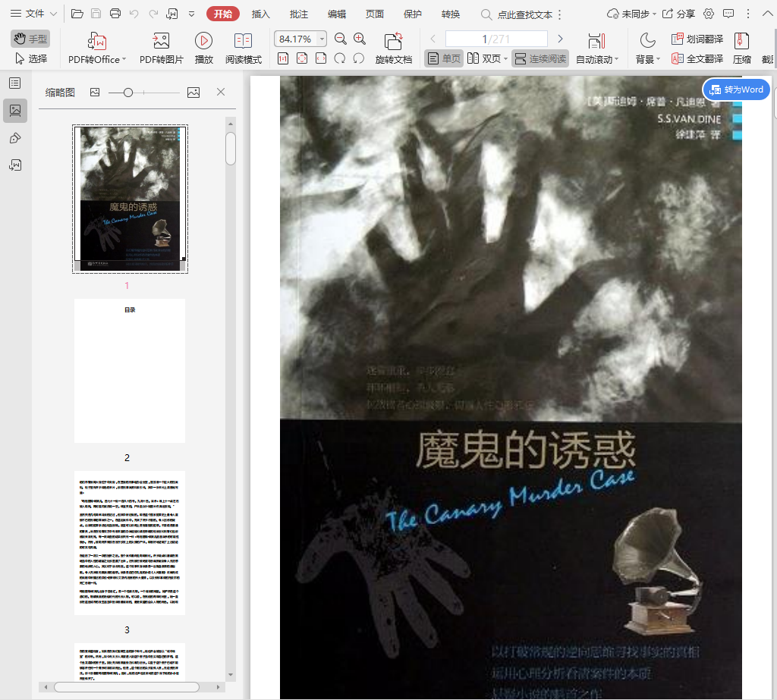Open the 文件 menu
Viewport: 777px width, 700px height.
(x=33, y=14)
